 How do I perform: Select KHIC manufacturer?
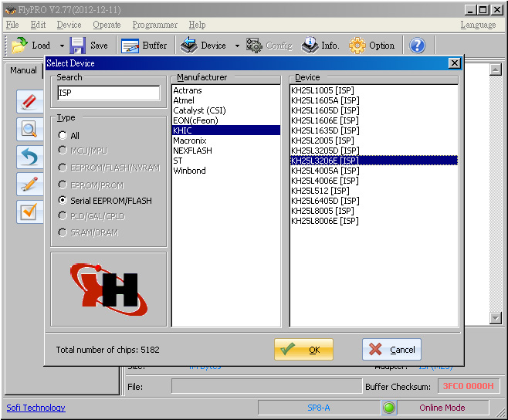point(226,130)
